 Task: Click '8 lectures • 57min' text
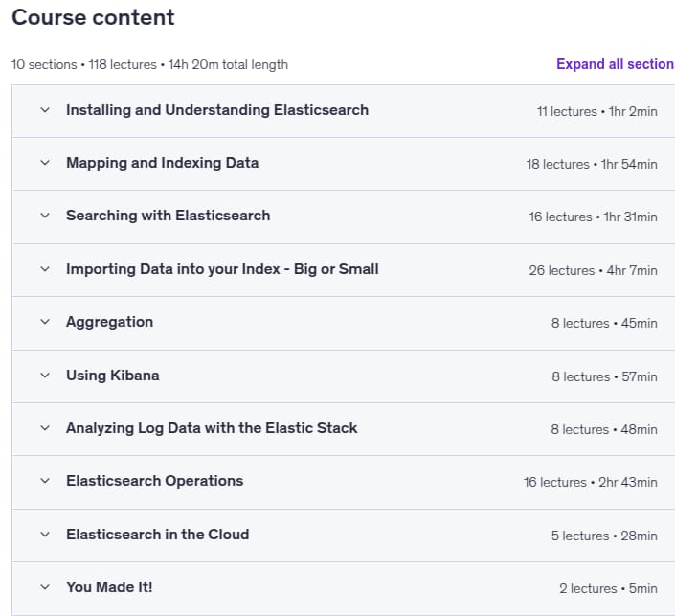(604, 376)
